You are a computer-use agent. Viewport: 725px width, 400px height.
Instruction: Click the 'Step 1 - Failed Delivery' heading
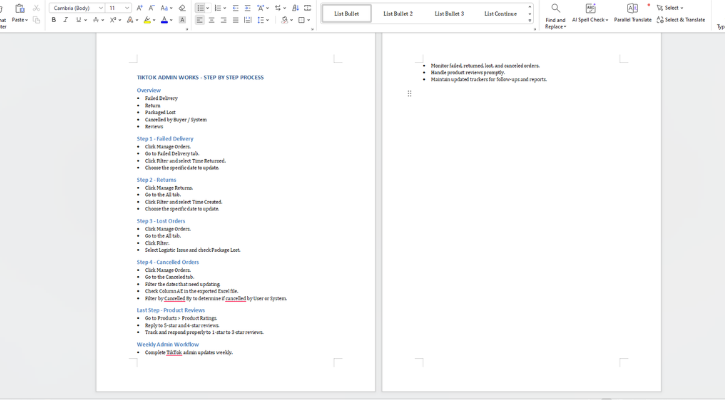pos(165,139)
